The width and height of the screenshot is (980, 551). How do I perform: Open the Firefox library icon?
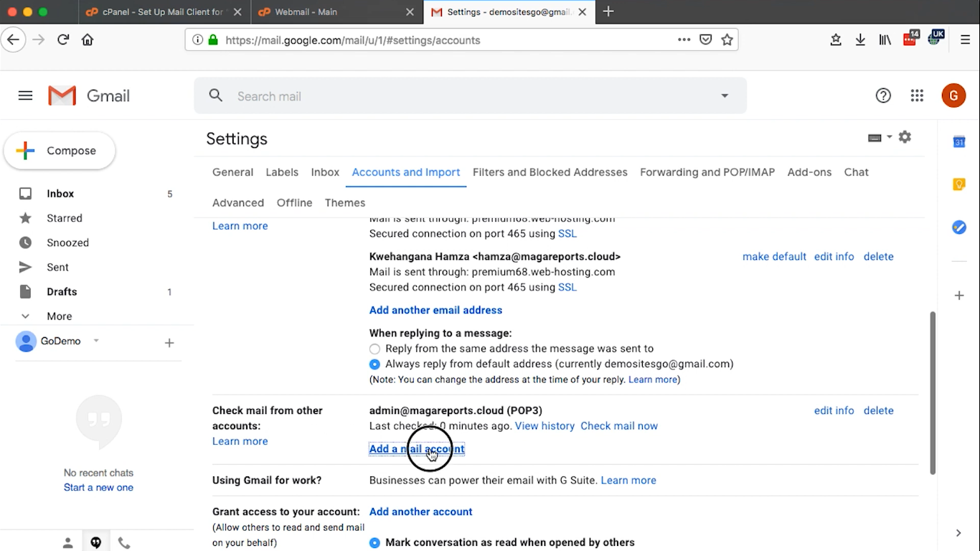click(885, 40)
